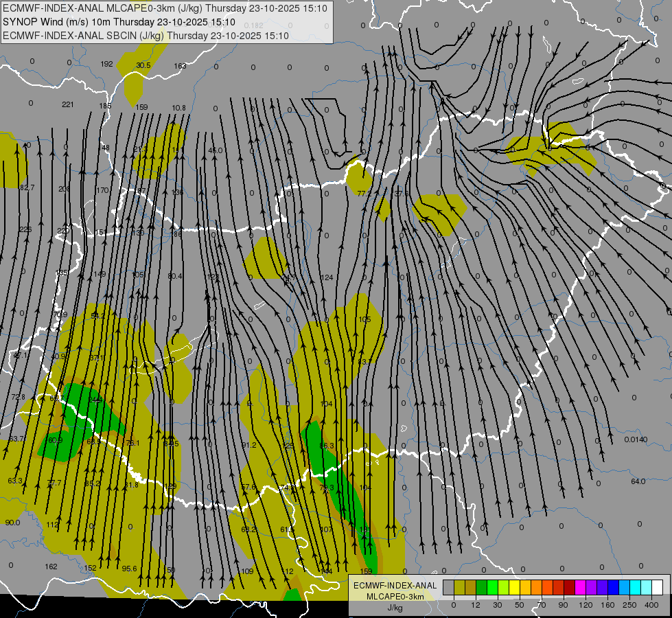This screenshot has height=618, width=672.
Task: Click the '82.7' map value
Action: tap(27, 187)
